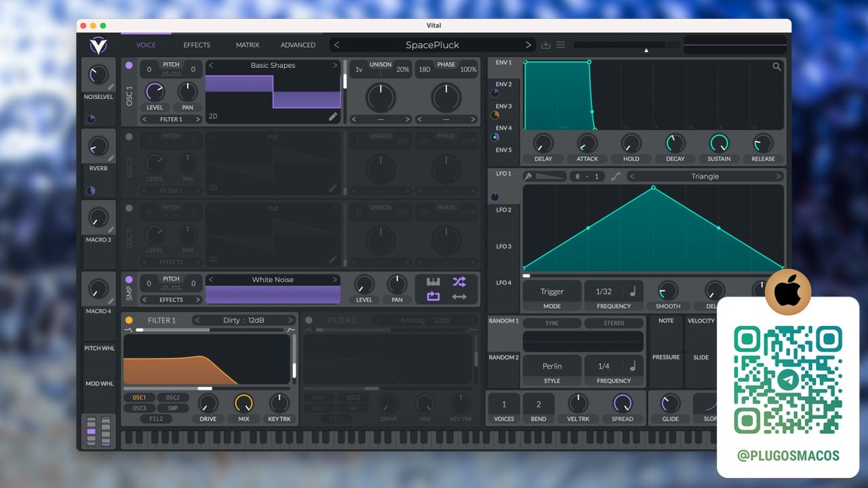Click the ENV 1 SUSTAIN knob
This screenshot has height=488, width=868.
[719, 143]
